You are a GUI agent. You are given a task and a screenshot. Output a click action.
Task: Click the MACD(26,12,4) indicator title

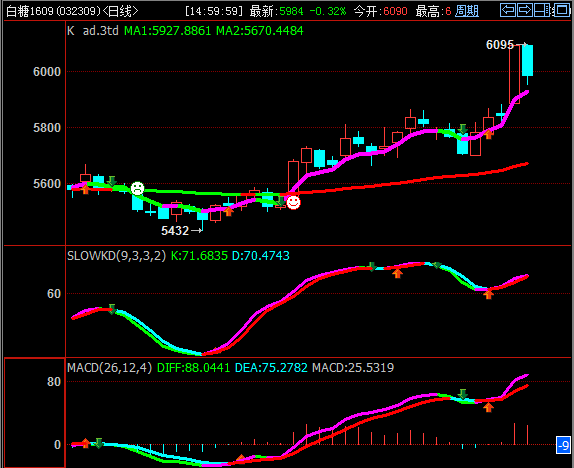tap(109, 368)
